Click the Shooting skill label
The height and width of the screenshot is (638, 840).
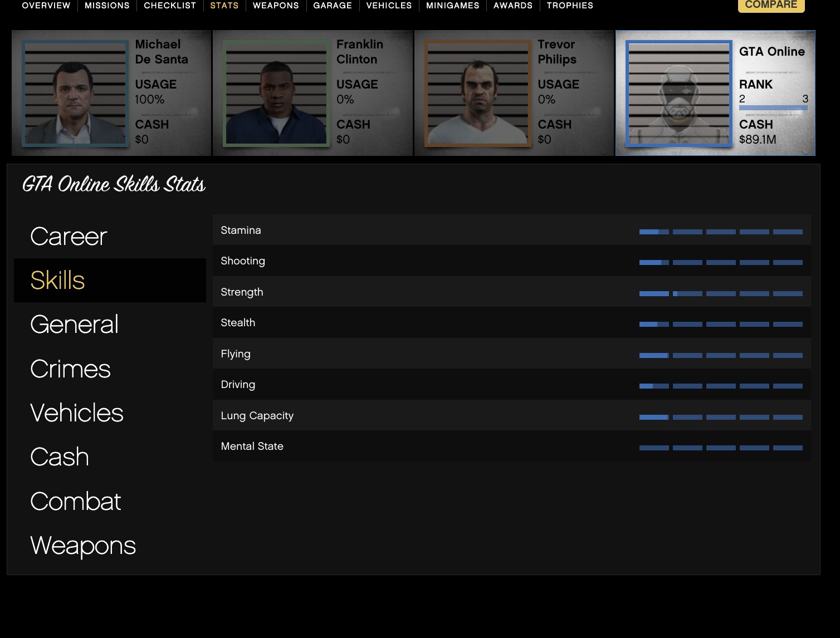point(243,261)
